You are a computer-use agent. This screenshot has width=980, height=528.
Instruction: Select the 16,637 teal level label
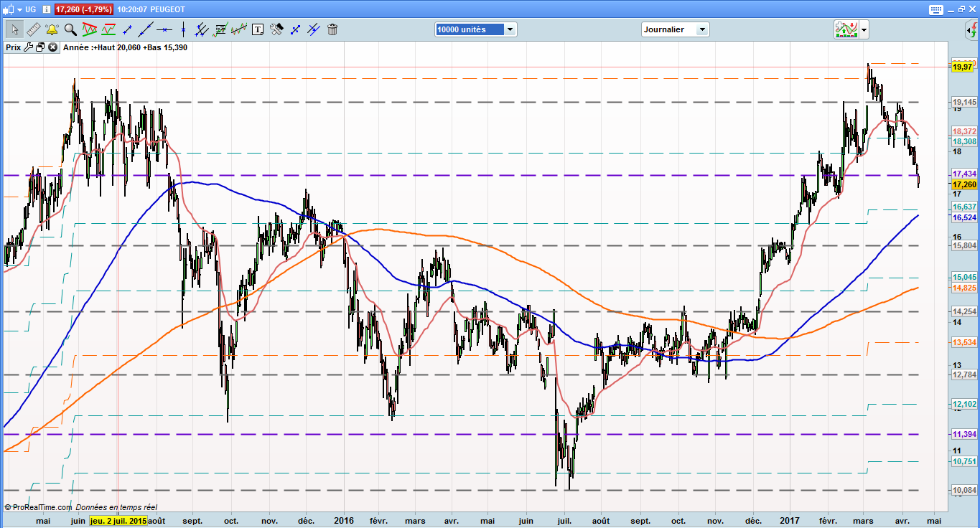click(x=964, y=207)
